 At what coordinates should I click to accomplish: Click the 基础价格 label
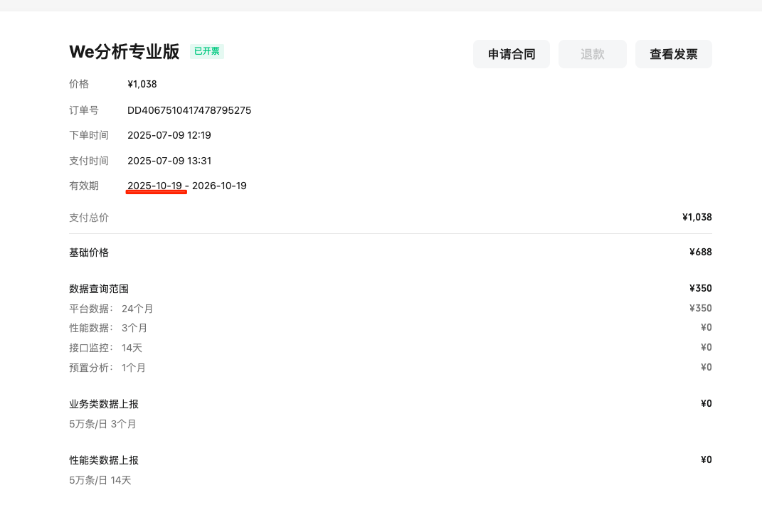click(x=89, y=252)
